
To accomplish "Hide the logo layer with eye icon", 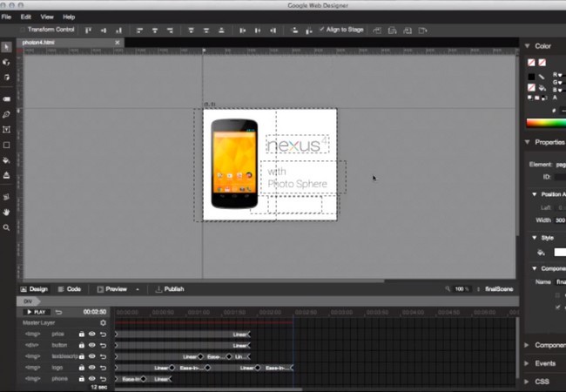I will [92, 368].
